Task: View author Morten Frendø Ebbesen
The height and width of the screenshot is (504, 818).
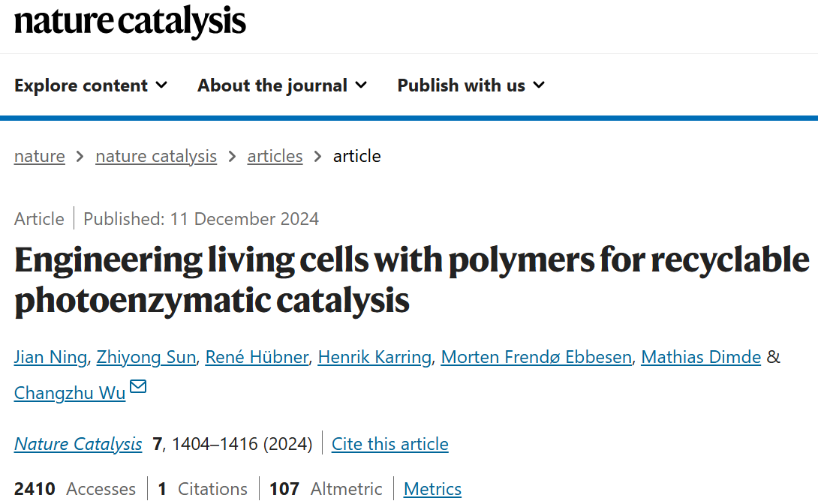Action: coord(536,357)
